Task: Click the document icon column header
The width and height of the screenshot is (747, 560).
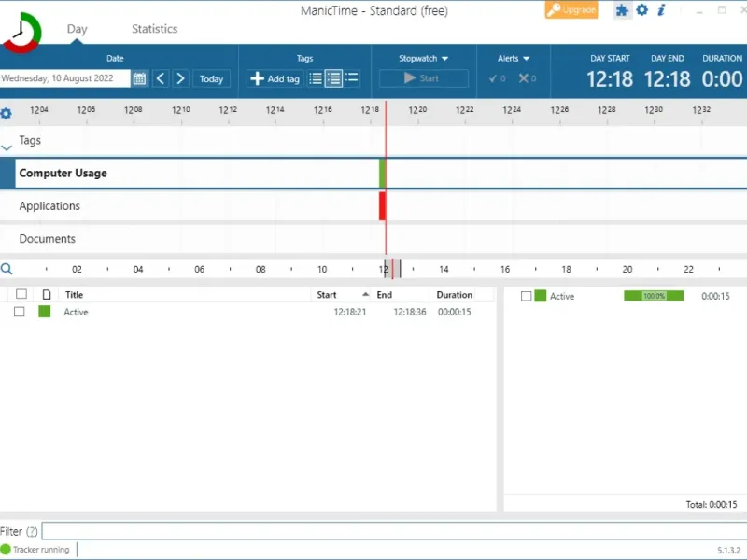Action: click(x=46, y=295)
